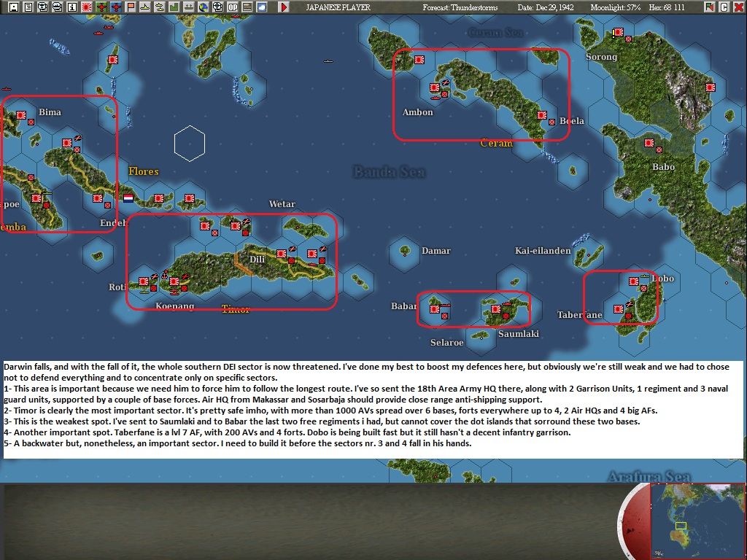The image size is (747, 560).
Task: Select the red plane on green background icon
Action: point(101,7)
